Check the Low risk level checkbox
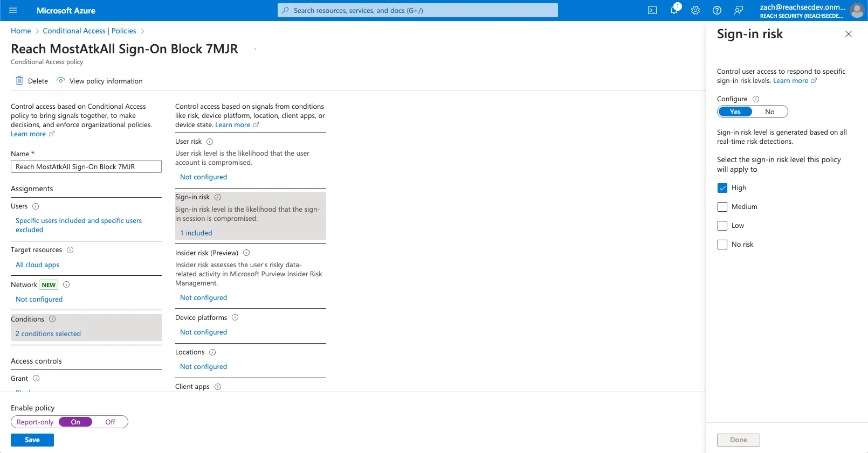 [722, 226]
